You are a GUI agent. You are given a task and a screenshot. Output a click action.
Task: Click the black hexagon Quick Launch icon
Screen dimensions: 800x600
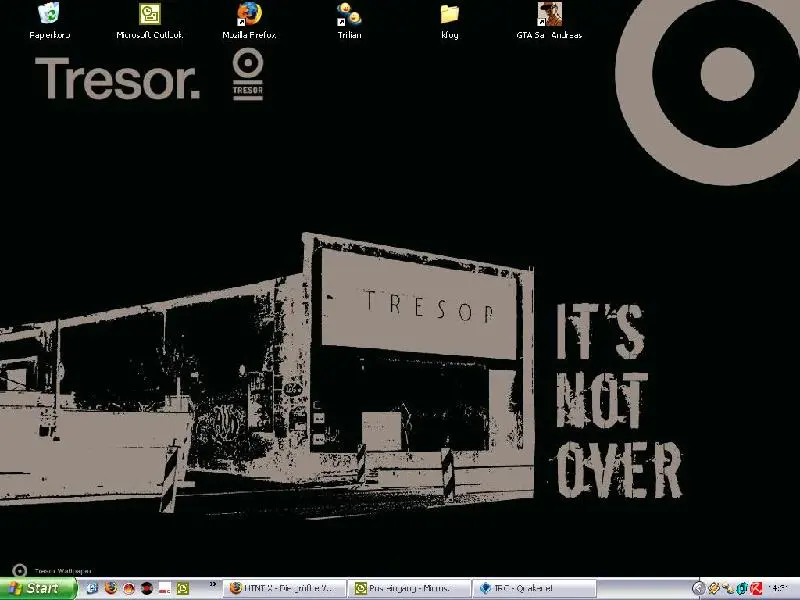pos(147,589)
